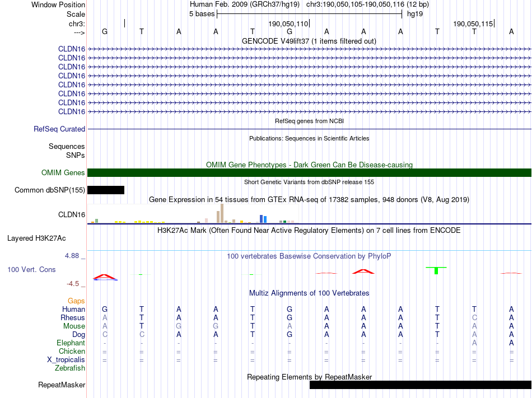Screen dimensions: 532x398
Task: Click the Sequences SNPs track label
Action: 67,151
